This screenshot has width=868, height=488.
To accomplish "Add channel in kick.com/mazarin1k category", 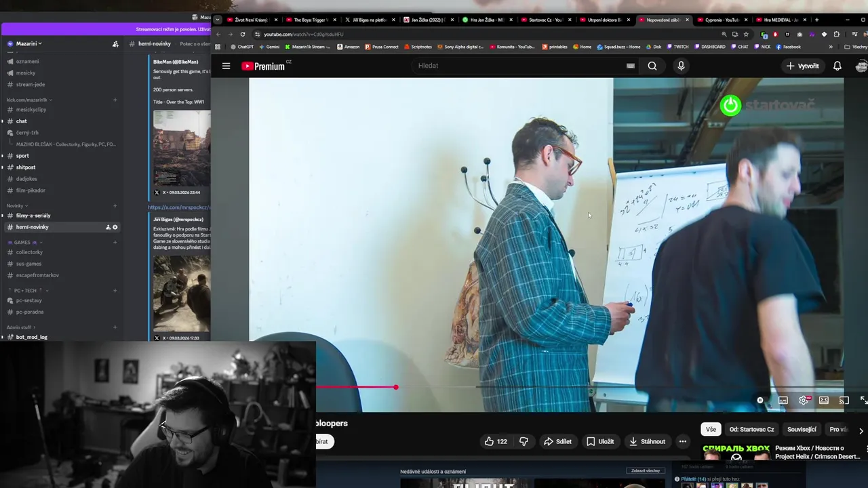I will tap(115, 100).
